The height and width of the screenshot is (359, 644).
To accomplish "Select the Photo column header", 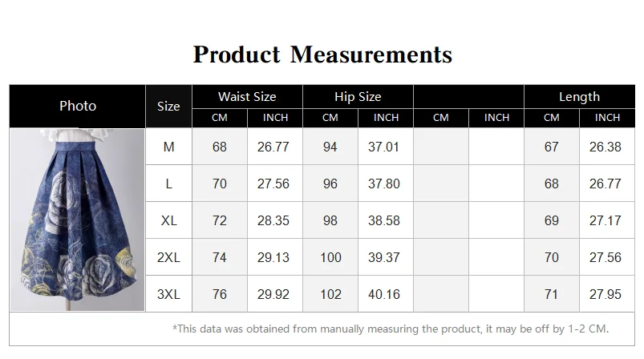I will pos(78,106).
